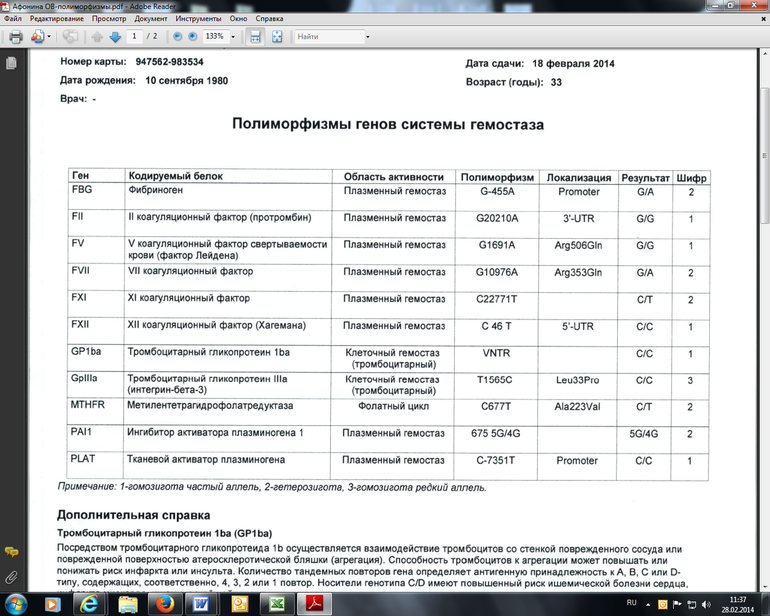Open the Инструменты menu
Image resolution: width=770 pixels, height=616 pixels.
(x=200, y=19)
